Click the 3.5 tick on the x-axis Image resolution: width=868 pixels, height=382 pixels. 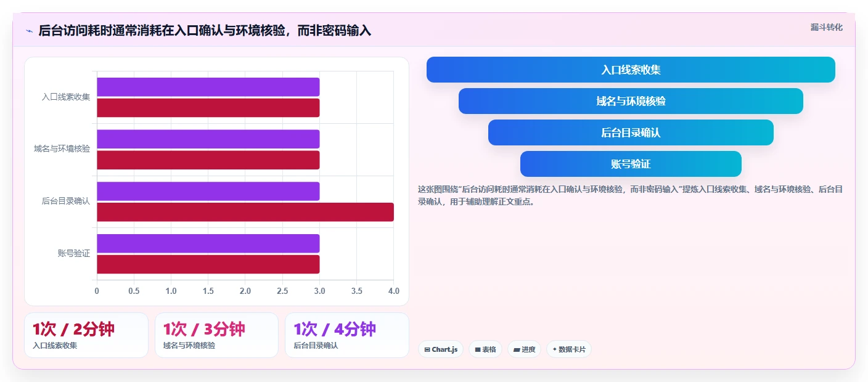click(356, 291)
